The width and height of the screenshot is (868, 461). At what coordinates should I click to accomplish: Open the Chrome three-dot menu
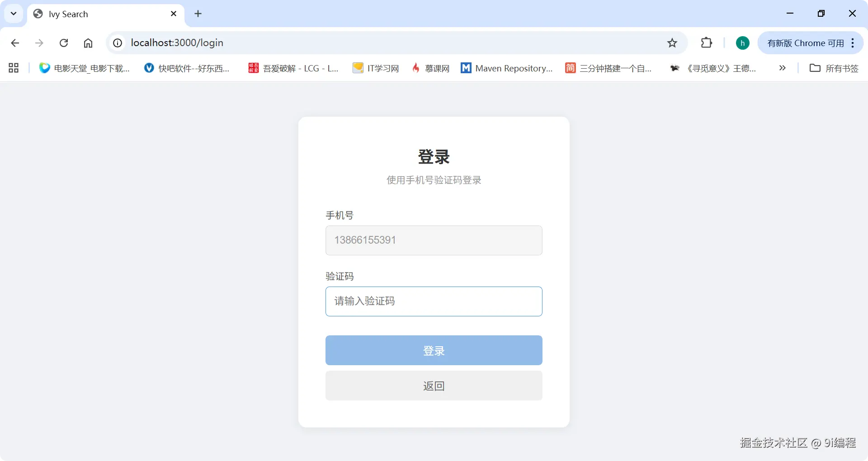(x=853, y=43)
